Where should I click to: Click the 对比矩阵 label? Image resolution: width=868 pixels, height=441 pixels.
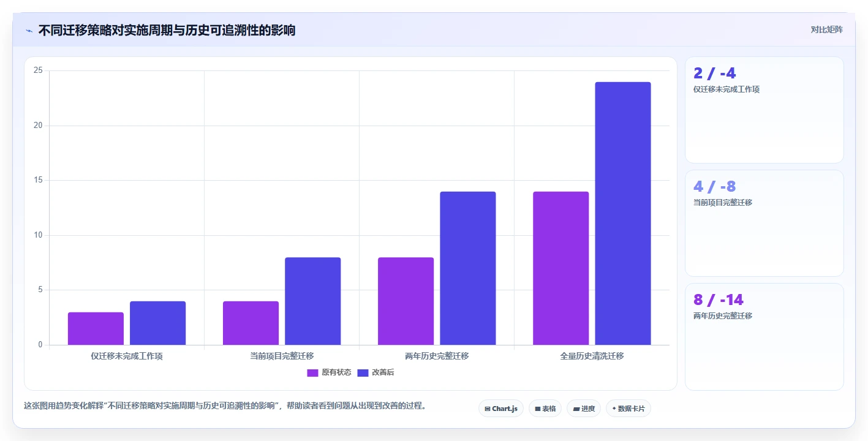click(826, 30)
